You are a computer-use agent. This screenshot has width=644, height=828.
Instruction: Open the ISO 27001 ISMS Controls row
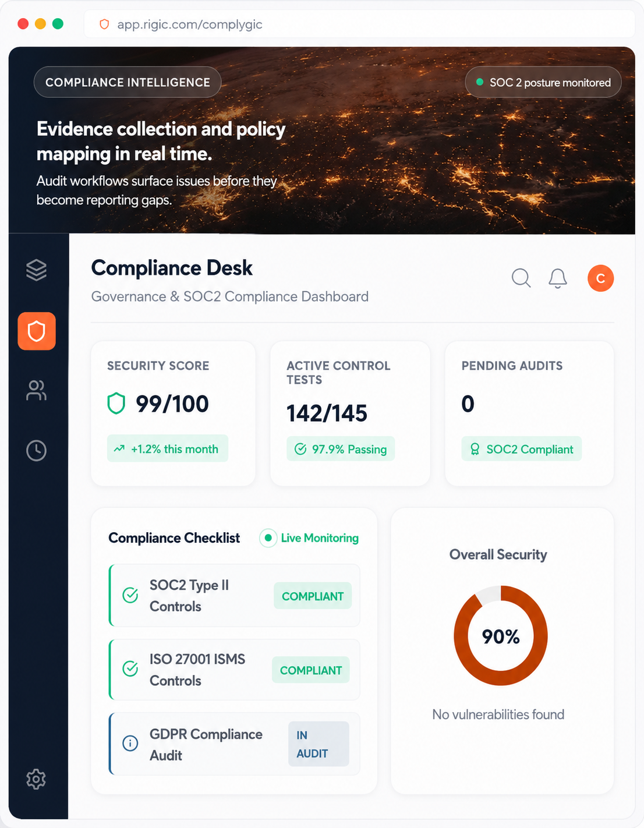[x=235, y=670]
